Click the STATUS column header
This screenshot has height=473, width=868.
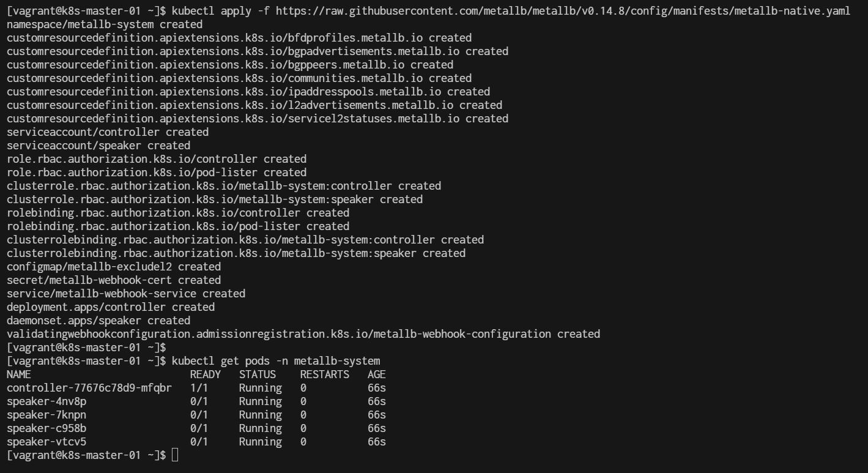pyautogui.click(x=258, y=374)
